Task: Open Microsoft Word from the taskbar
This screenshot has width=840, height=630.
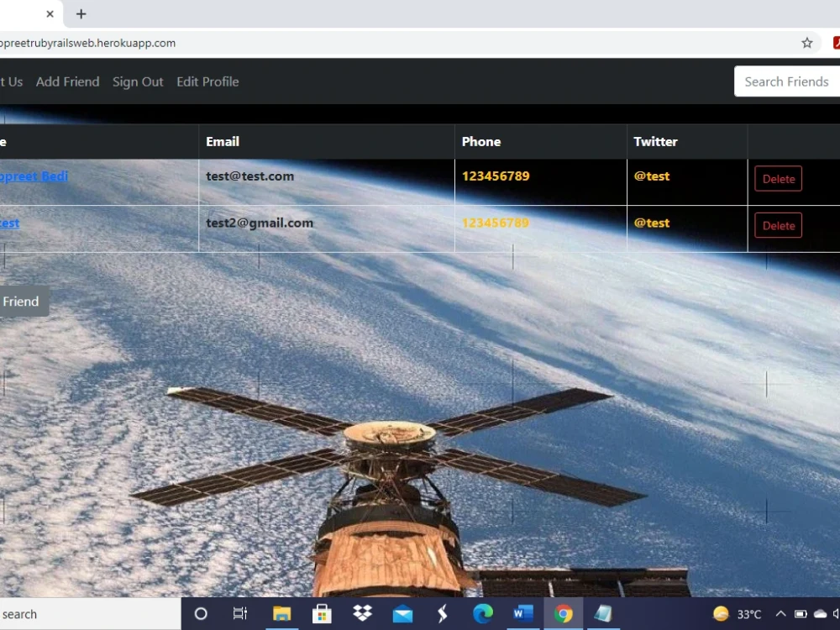Action: [522, 614]
